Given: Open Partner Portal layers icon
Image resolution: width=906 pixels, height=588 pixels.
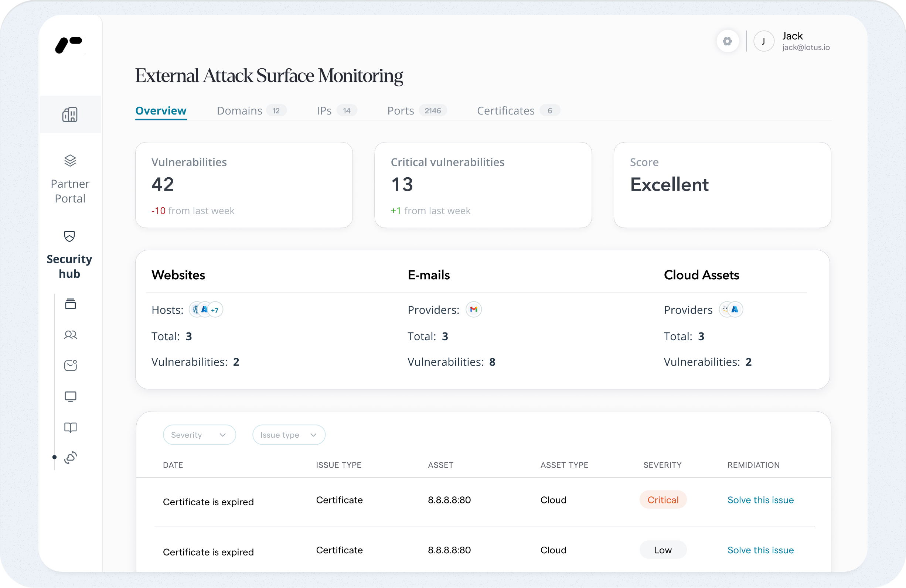Looking at the screenshot, I should [x=70, y=161].
